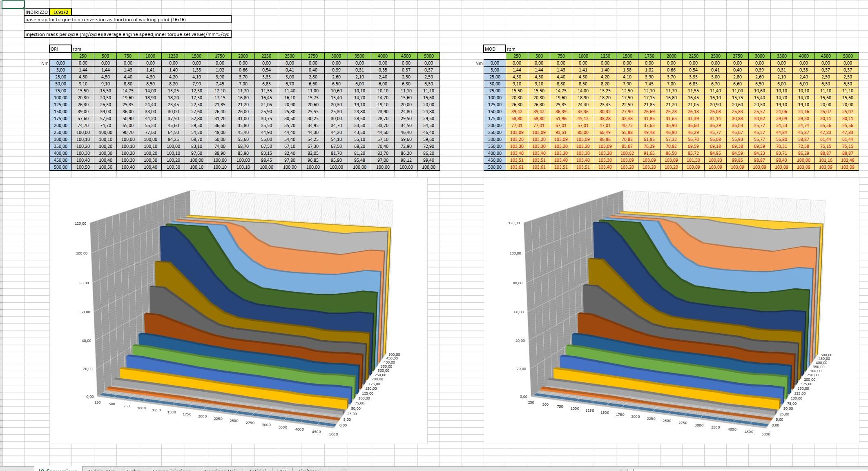Screen dimensions: 868x471
Task: Select ORI table row header 500,00
Action: click(60, 167)
